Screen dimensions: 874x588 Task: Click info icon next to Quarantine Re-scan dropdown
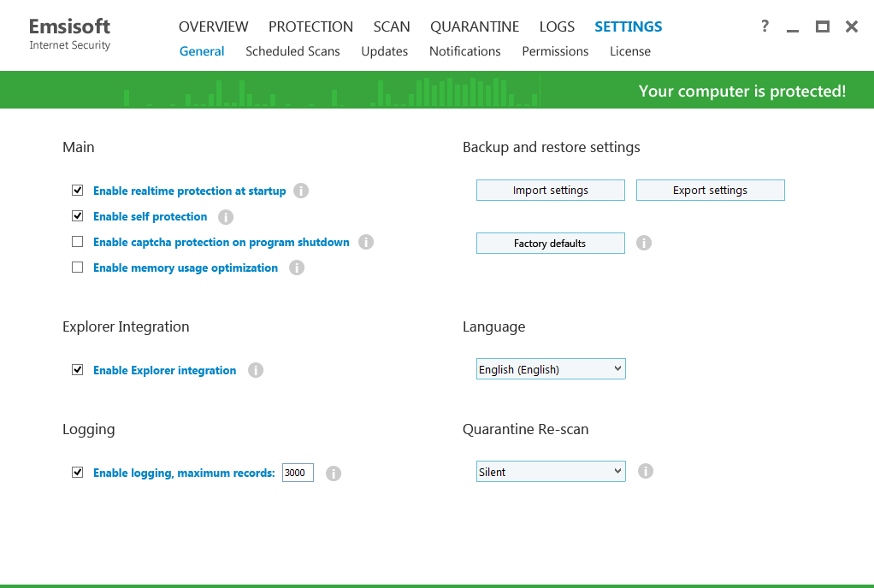[x=646, y=471]
